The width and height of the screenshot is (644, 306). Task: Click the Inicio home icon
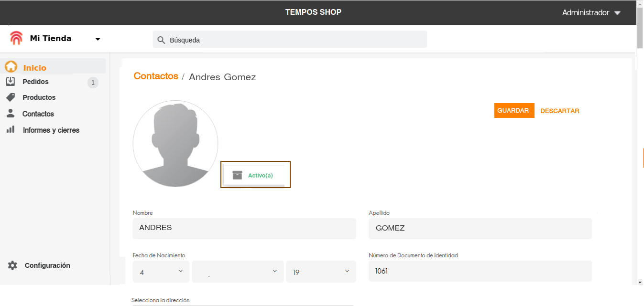pyautogui.click(x=11, y=67)
